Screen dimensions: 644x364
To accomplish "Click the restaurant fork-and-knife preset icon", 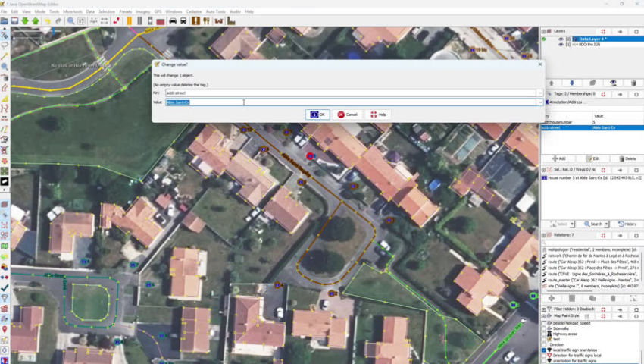I will click(x=208, y=20).
